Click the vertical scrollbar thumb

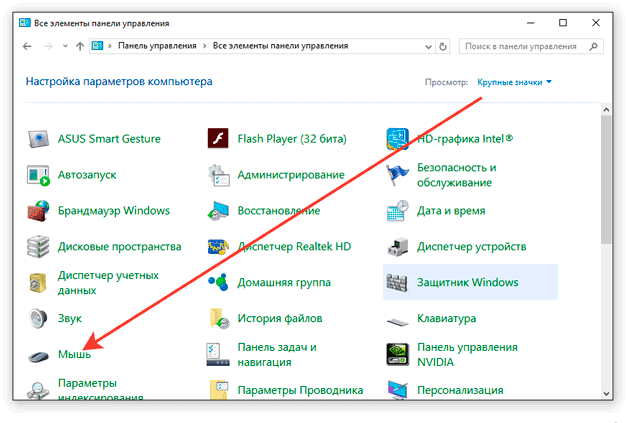coord(606,179)
